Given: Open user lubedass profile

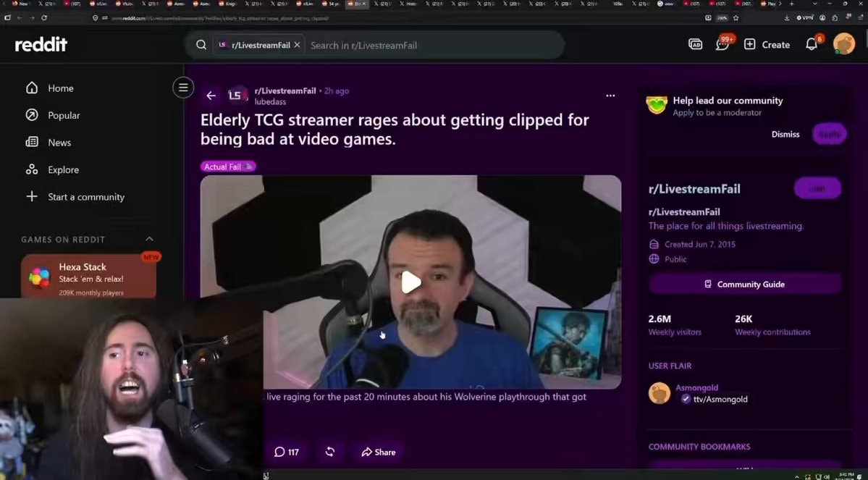Looking at the screenshot, I should coord(270,102).
